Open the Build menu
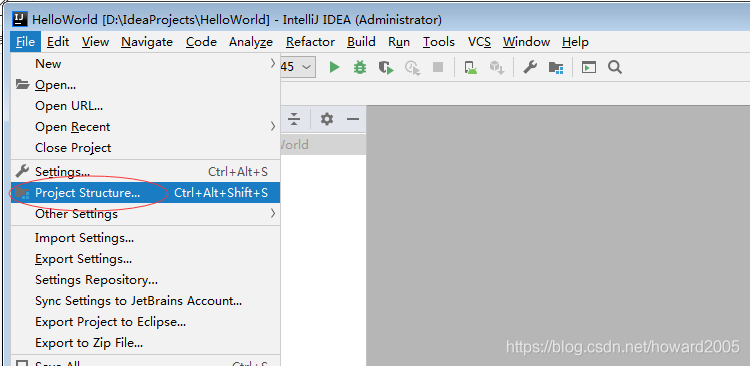Viewport: 750px width, 366px height. click(x=361, y=42)
